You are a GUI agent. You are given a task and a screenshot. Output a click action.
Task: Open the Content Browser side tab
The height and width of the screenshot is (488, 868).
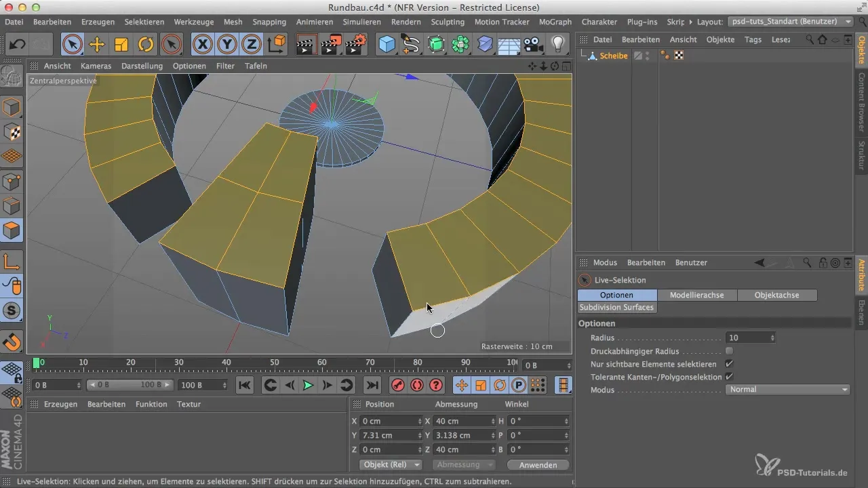[x=861, y=102]
